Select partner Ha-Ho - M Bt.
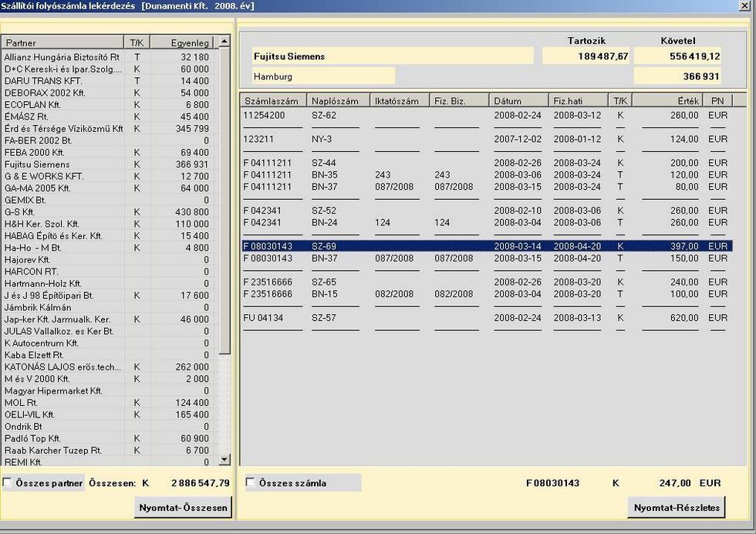The height and width of the screenshot is (534, 756). [x=110, y=248]
